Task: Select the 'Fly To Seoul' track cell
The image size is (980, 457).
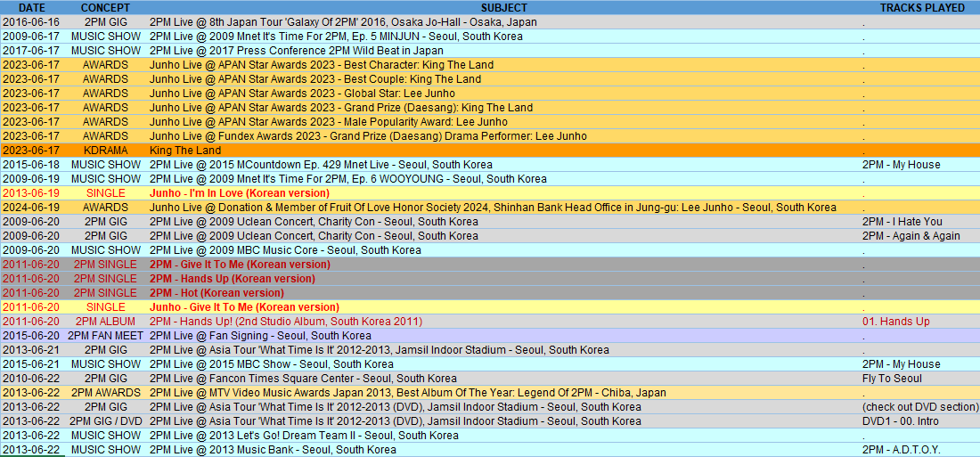Action: point(920,379)
